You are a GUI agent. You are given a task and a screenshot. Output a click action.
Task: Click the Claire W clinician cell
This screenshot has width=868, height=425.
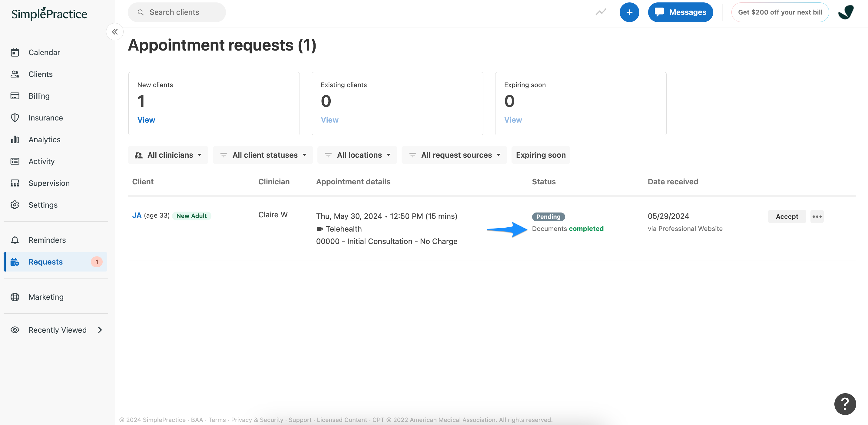pyautogui.click(x=273, y=215)
